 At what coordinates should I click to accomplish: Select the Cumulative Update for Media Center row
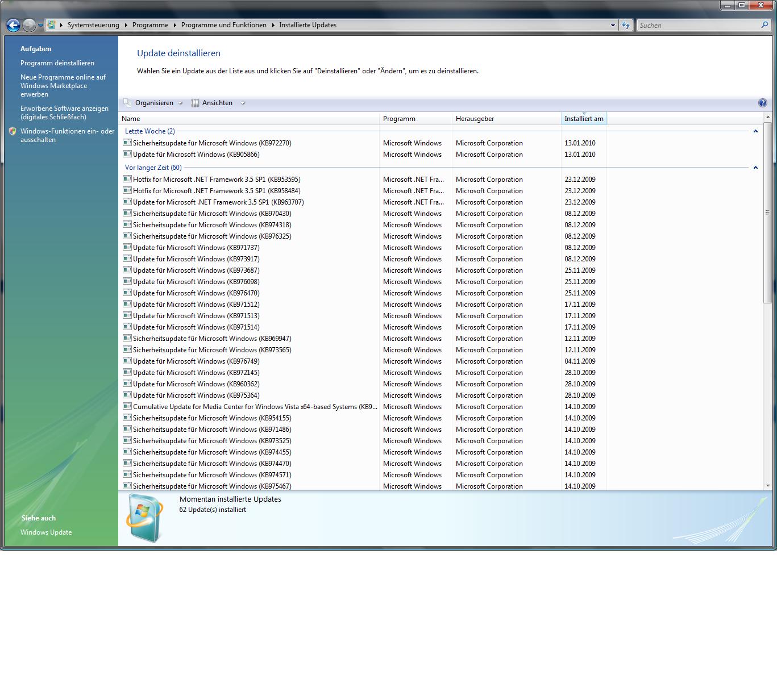coord(363,407)
